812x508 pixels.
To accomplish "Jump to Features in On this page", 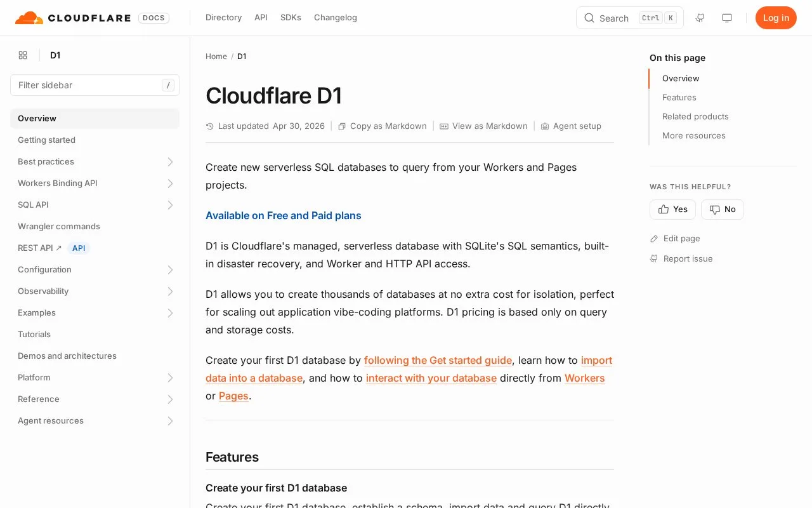I will point(679,97).
